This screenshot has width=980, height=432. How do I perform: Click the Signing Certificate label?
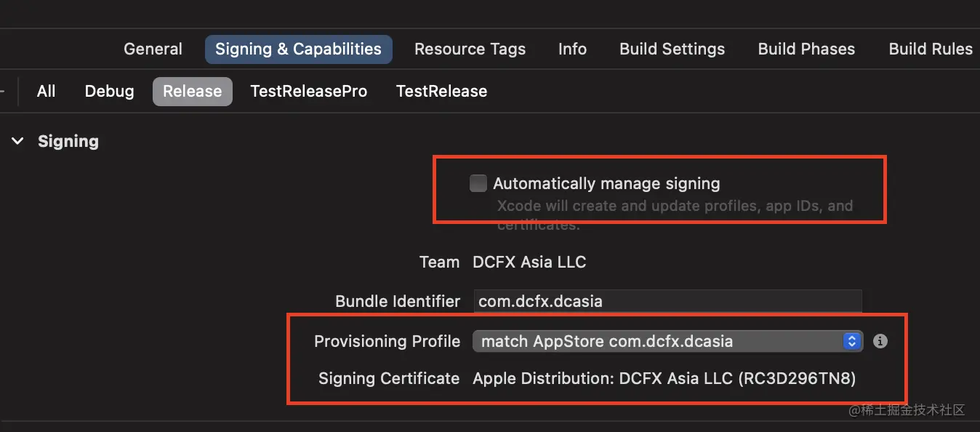pyautogui.click(x=389, y=378)
